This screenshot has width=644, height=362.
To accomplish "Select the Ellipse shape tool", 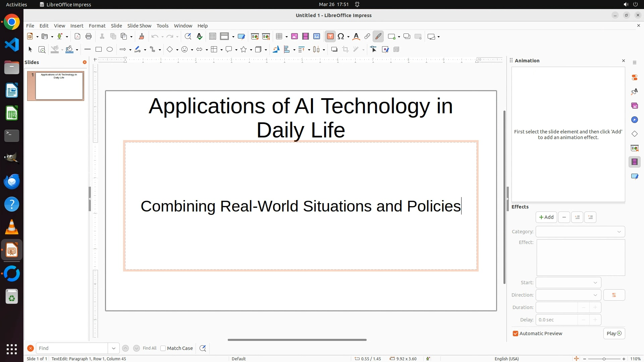I will (x=110, y=50).
